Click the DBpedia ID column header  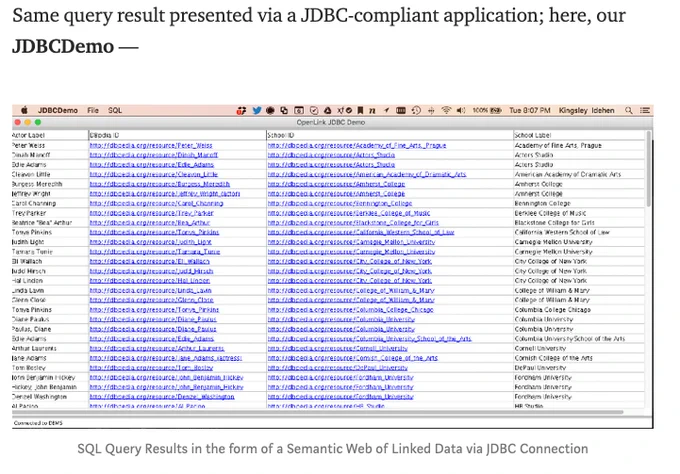click(177, 135)
